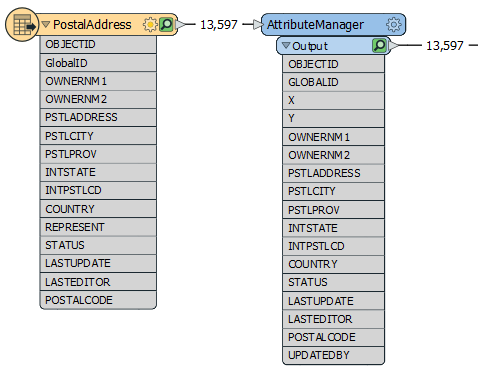478x375 pixels.
Task: Collapse the PostalAddress attribute list
Action: pos(46,24)
